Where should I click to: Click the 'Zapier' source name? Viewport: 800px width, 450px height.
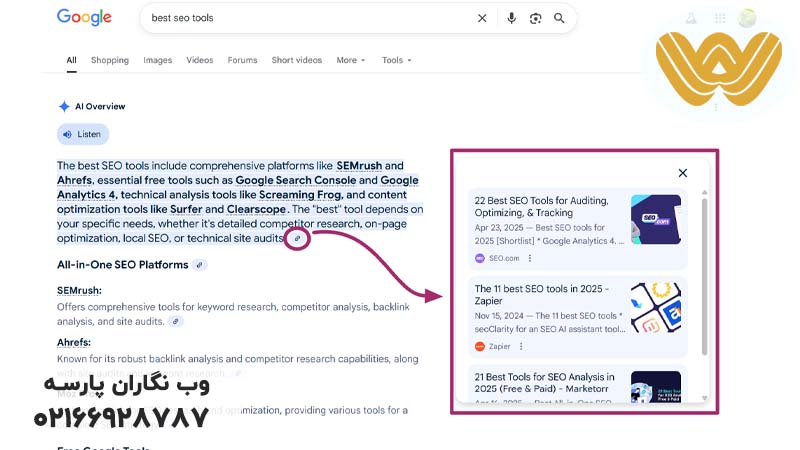pyautogui.click(x=499, y=346)
